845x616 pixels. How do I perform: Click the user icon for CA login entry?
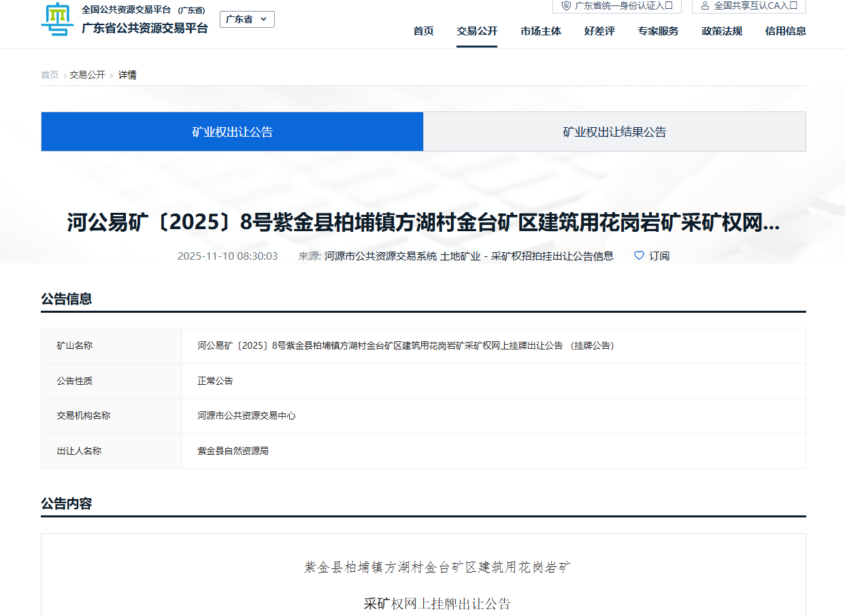point(705,5)
